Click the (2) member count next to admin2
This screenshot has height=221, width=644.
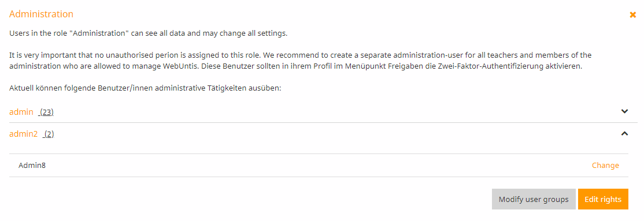pyautogui.click(x=49, y=134)
